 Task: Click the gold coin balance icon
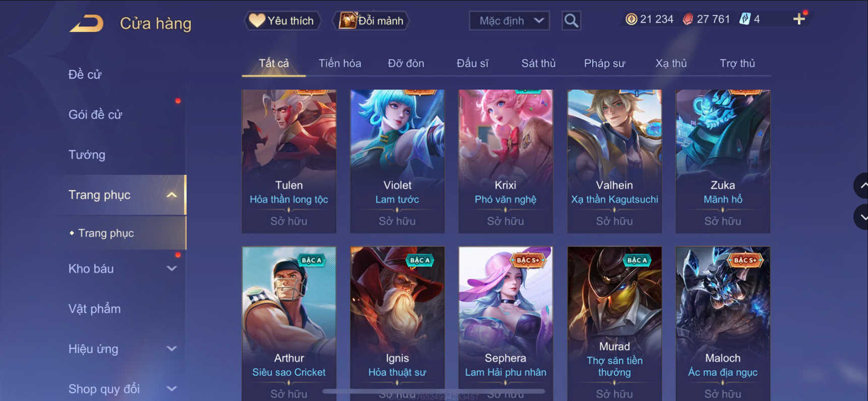click(631, 19)
